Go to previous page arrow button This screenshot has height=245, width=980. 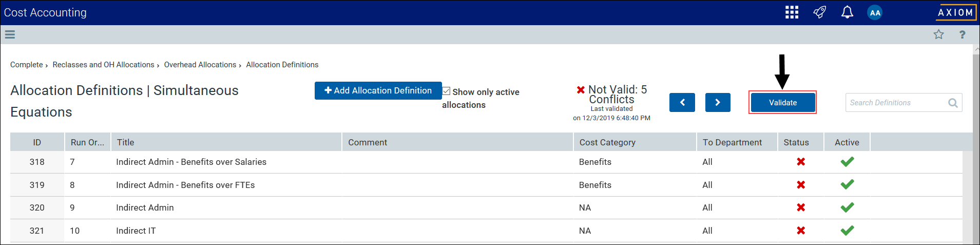coord(682,102)
